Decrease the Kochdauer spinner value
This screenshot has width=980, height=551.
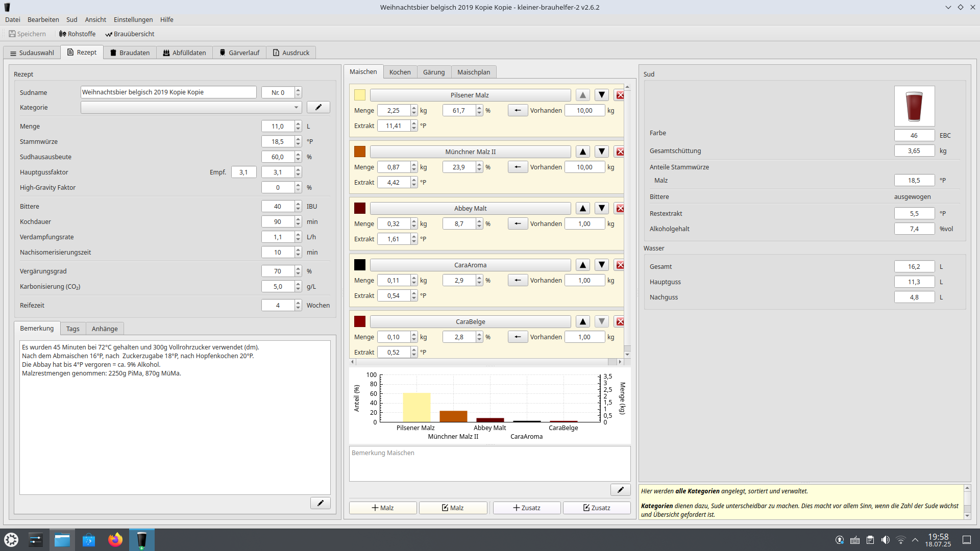tap(298, 224)
